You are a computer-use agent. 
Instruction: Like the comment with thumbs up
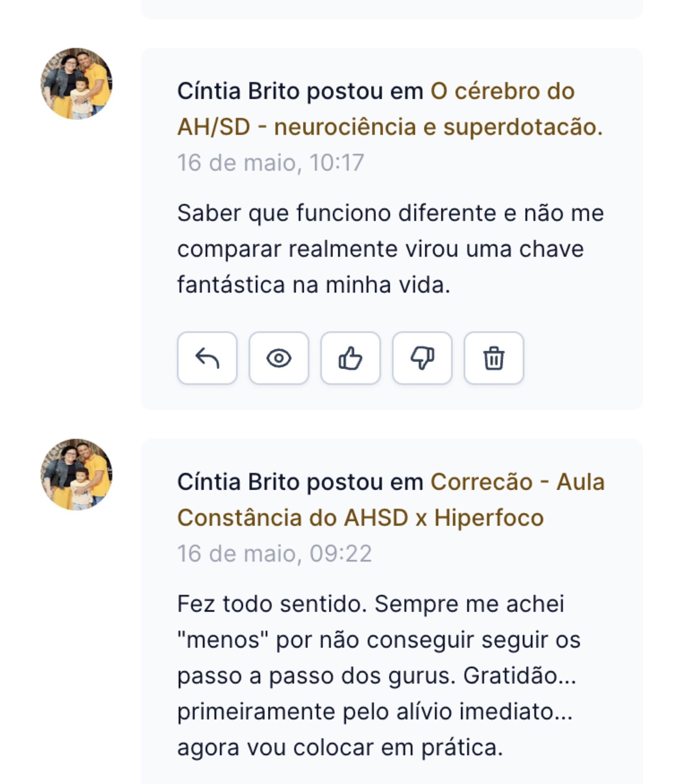pos(350,358)
